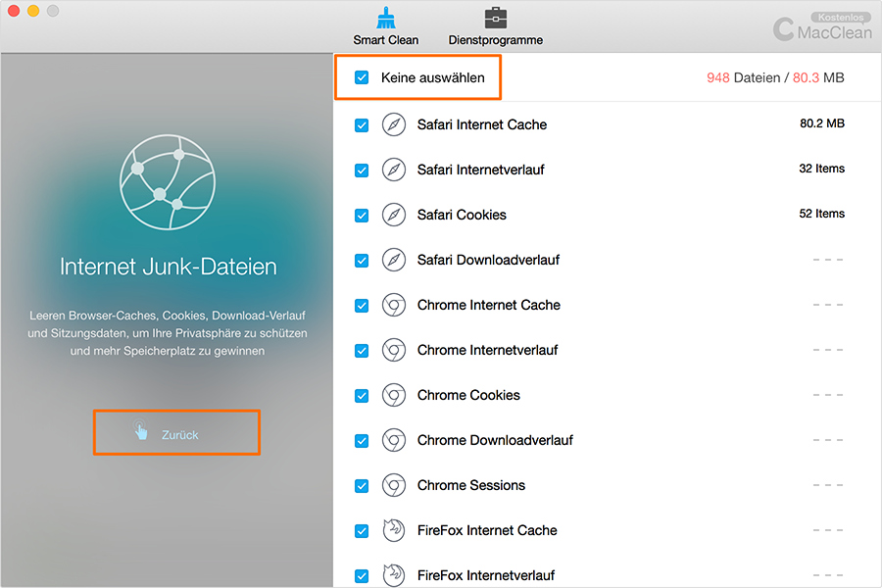Uncheck FireFox Internet Cache checkbox
Image resolution: width=882 pixels, height=588 pixels.
(x=362, y=530)
